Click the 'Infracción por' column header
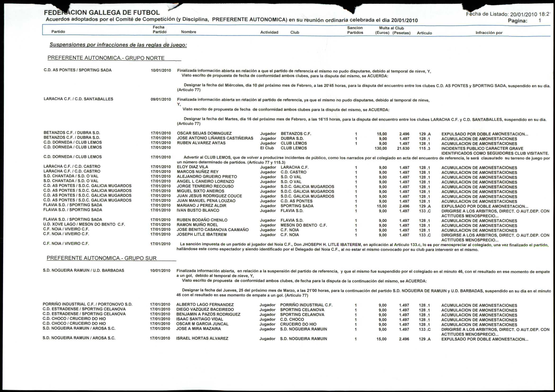 pyautogui.click(x=489, y=33)
